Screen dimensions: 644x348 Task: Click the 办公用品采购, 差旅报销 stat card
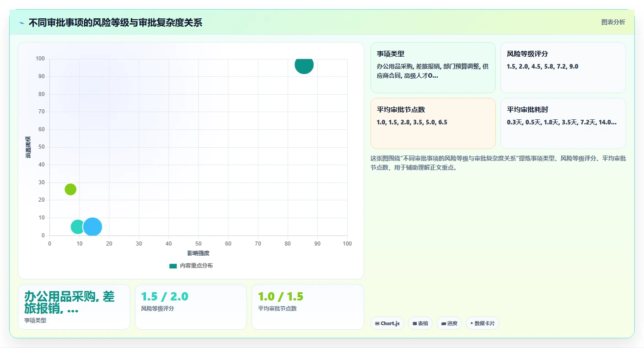[74, 307]
